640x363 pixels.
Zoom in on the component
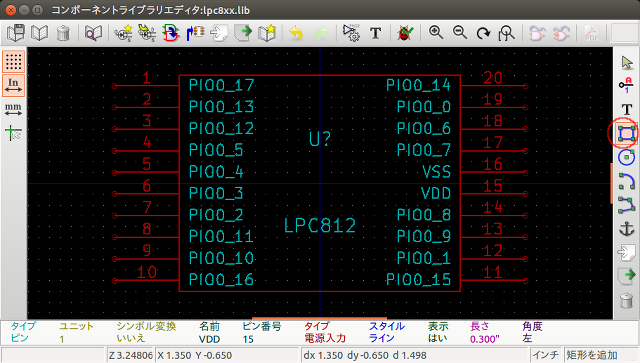(x=436, y=33)
